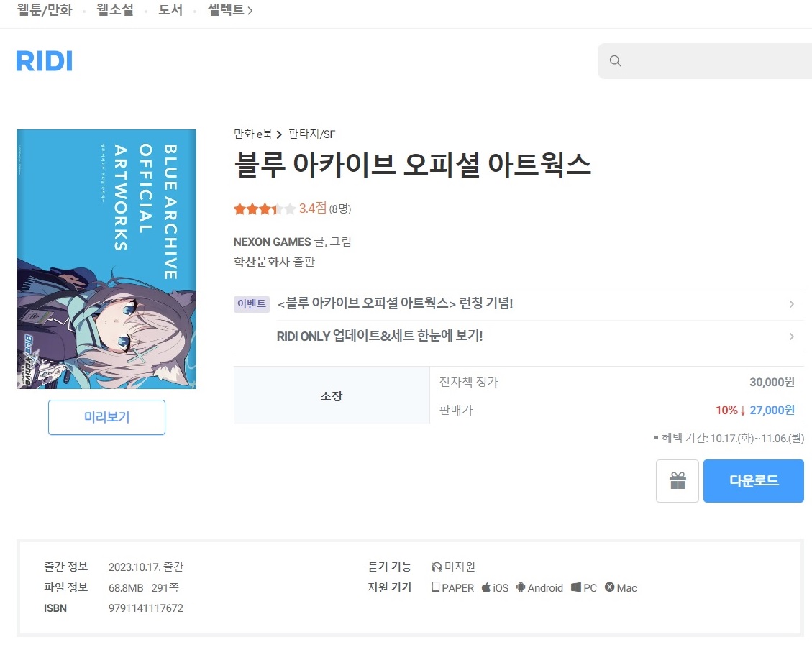Open the 셀렉트 menu arrow
Screen dimensions: 812x650
(x=250, y=11)
